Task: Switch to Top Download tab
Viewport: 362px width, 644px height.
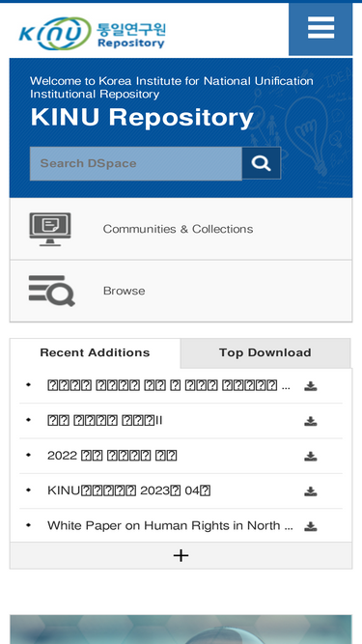Action: click(x=265, y=352)
